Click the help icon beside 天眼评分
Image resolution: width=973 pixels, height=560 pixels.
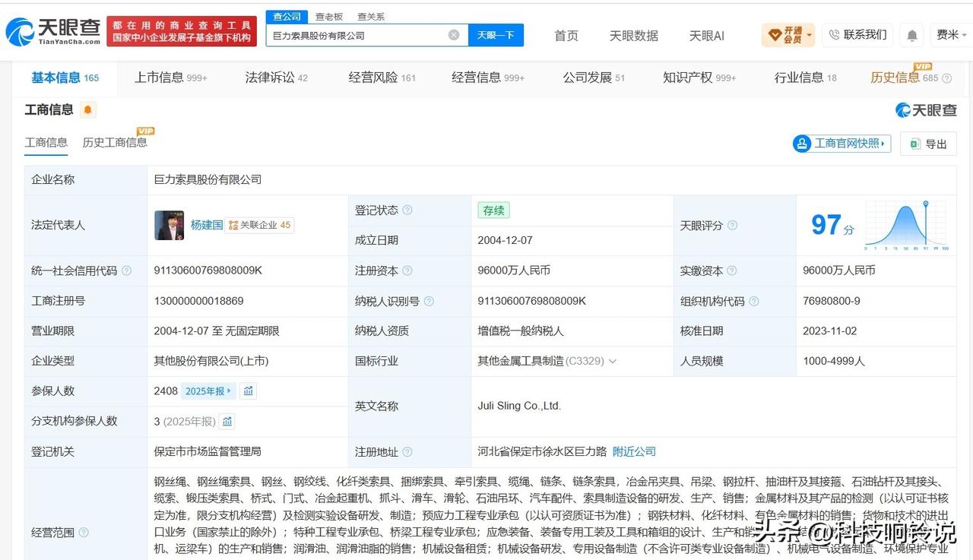coord(732,226)
